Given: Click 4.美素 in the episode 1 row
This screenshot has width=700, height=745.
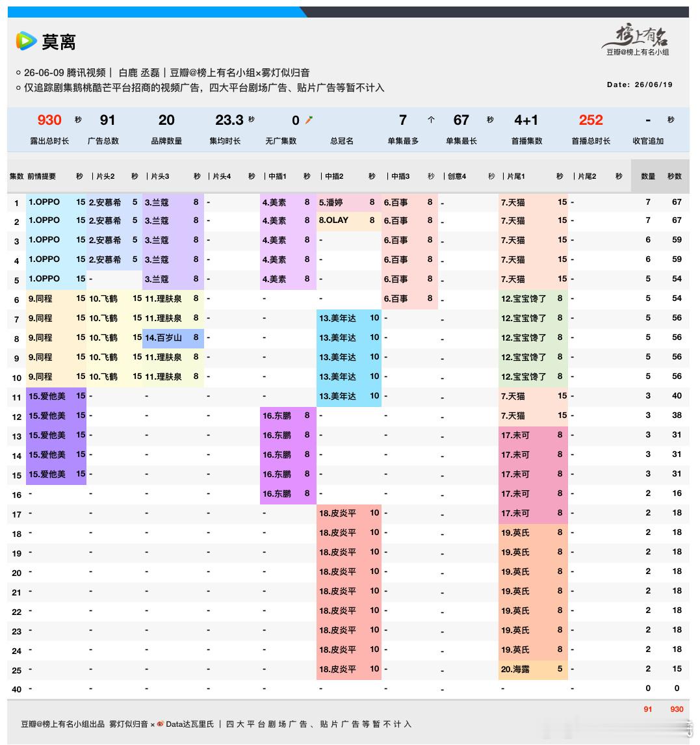Looking at the screenshot, I should (274, 202).
